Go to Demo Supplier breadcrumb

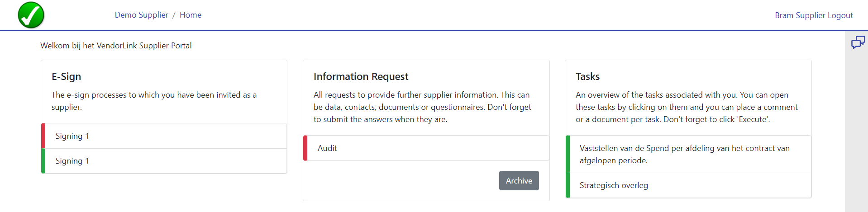tap(141, 15)
